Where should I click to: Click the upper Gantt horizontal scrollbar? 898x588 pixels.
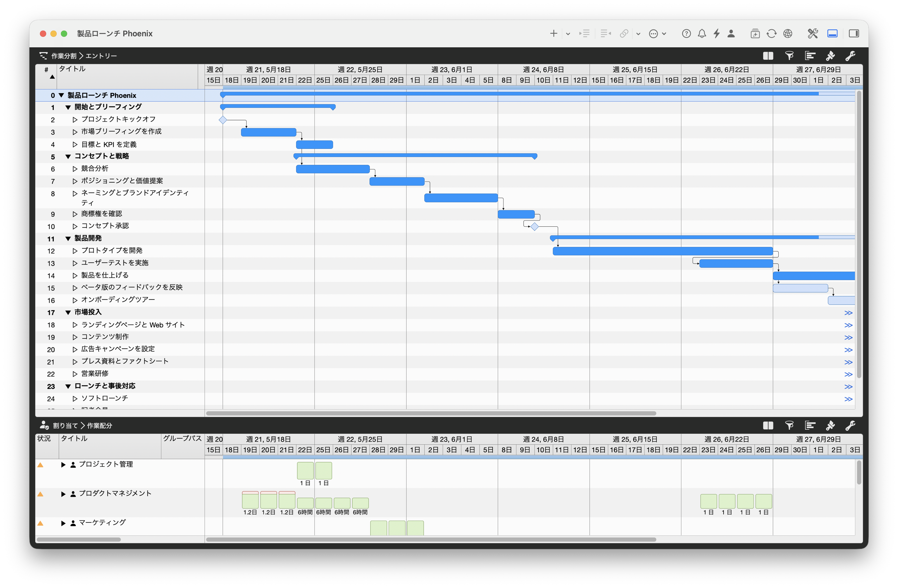pyautogui.click(x=431, y=413)
